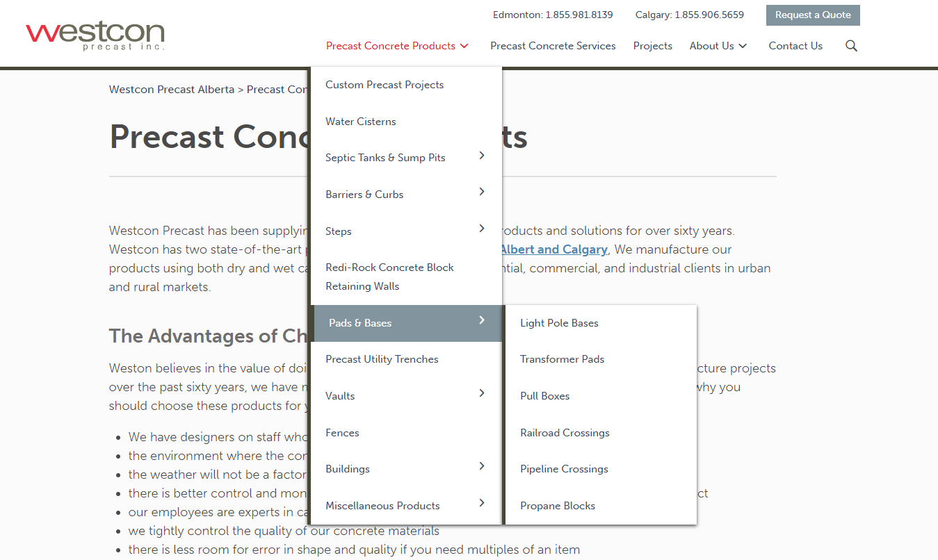Expand the Vaults submenu arrow
Viewport: 938px width, 560px height.
482,393
